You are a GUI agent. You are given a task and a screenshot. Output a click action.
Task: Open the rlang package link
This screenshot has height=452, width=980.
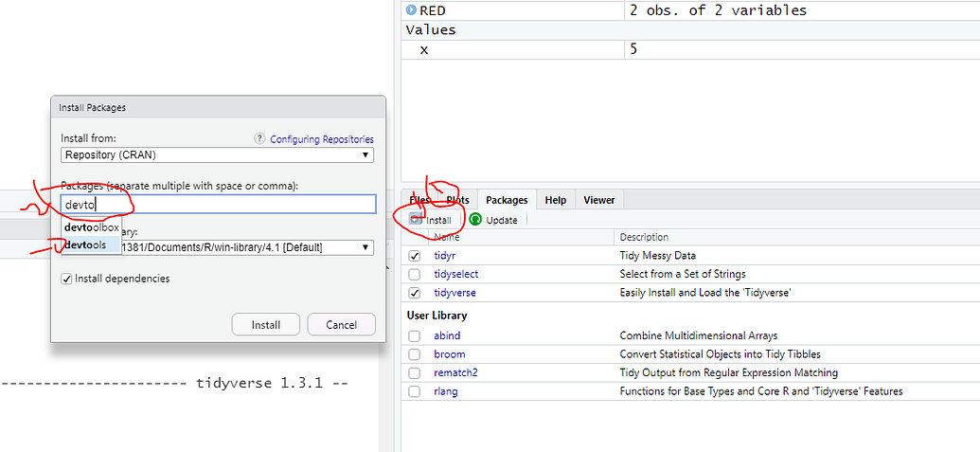coord(445,391)
